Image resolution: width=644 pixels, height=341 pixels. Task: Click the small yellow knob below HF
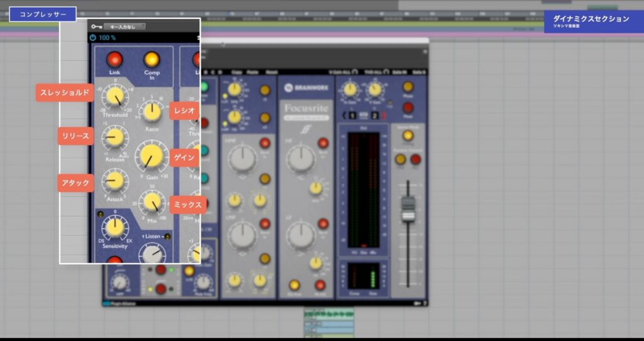pyautogui.click(x=316, y=188)
